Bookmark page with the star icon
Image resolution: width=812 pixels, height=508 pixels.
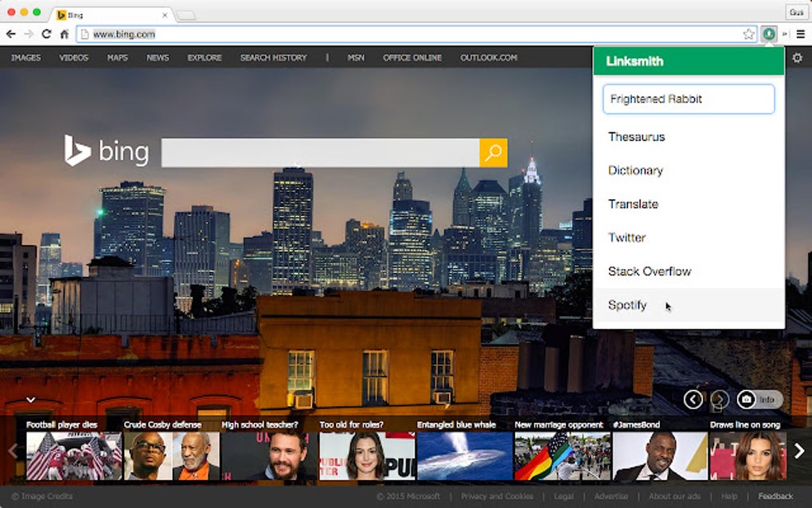coord(749,34)
